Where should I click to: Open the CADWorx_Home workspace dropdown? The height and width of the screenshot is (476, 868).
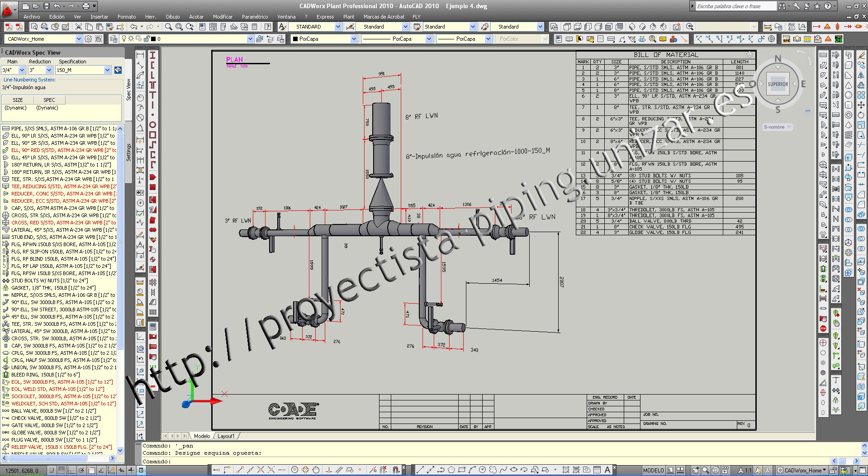click(79, 39)
